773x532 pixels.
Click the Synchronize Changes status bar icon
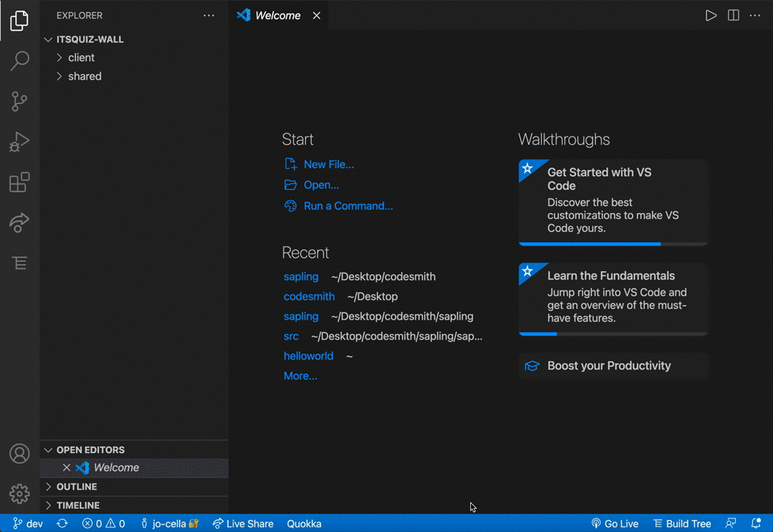point(62,524)
